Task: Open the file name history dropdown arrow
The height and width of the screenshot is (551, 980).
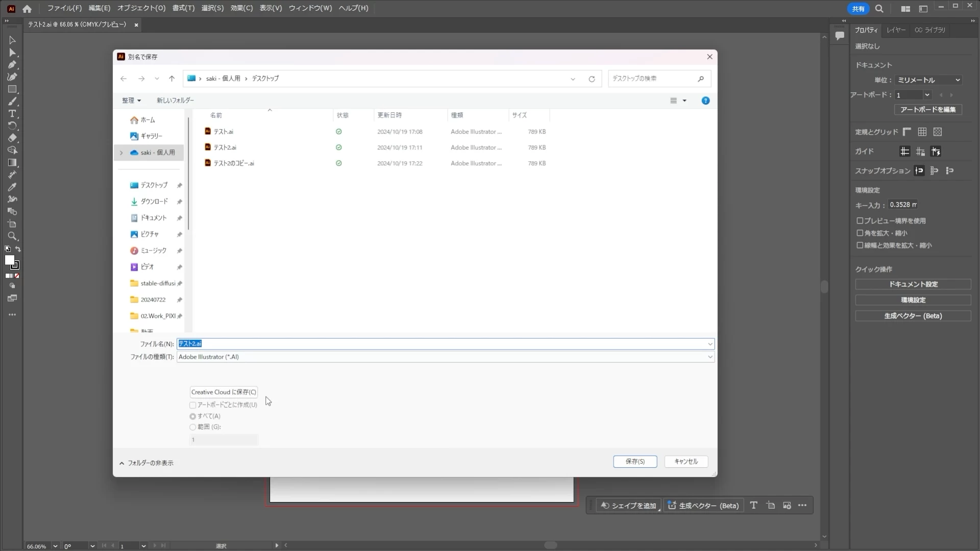Action: pos(709,344)
